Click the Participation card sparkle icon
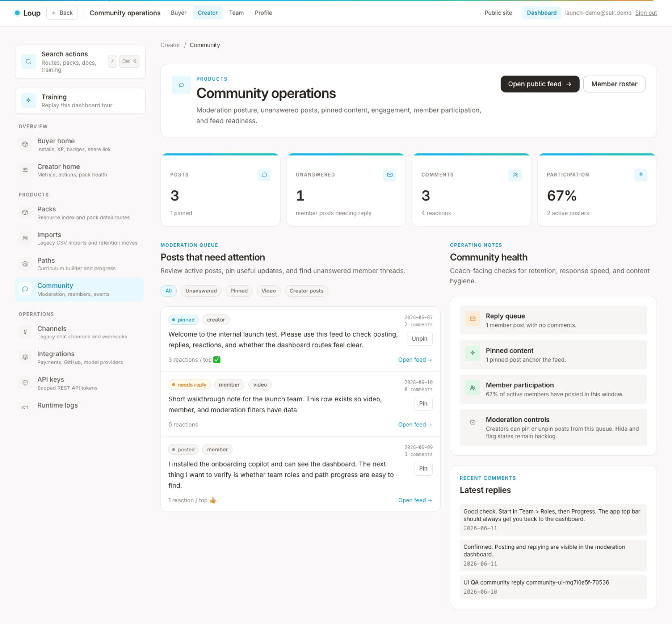Image resolution: width=672 pixels, height=624 pixels. pyautogui.click(x=641, y=174)
